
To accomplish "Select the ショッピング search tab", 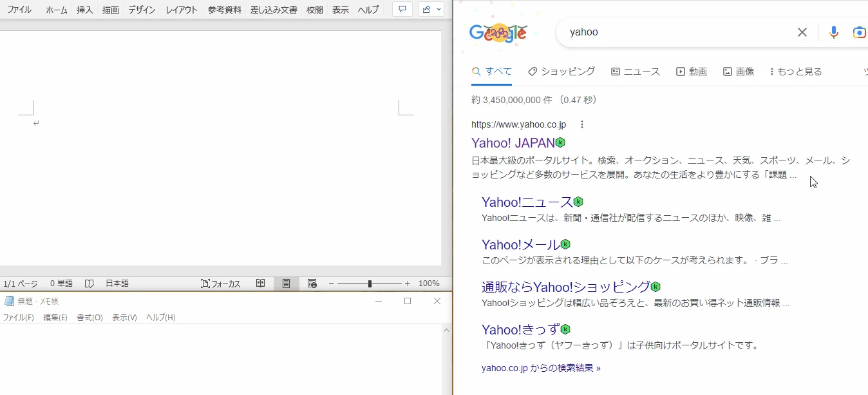I will coord(561,72).
